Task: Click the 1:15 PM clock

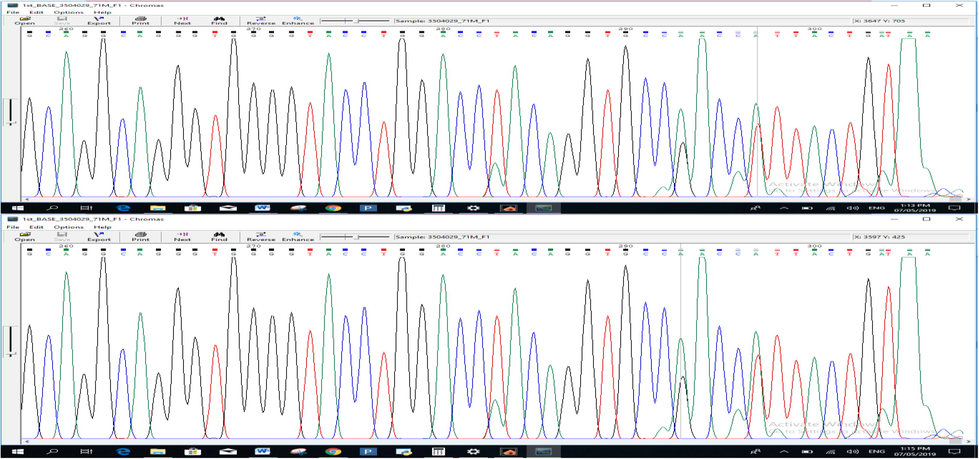Action: (x=913, y=451)
